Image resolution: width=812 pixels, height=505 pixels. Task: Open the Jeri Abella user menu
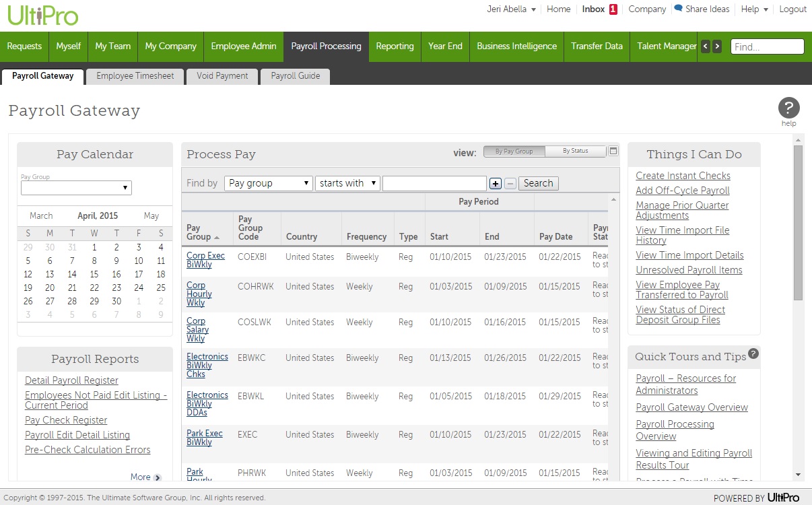[511, 9]
